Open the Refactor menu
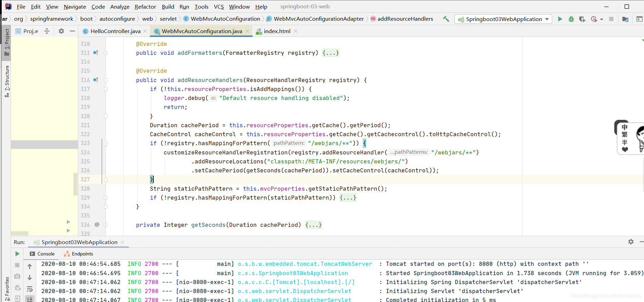 [x=145, y=7]
